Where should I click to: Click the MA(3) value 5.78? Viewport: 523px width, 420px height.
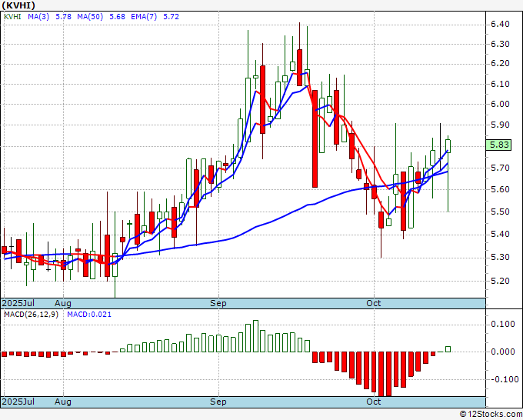coord(63,17)
